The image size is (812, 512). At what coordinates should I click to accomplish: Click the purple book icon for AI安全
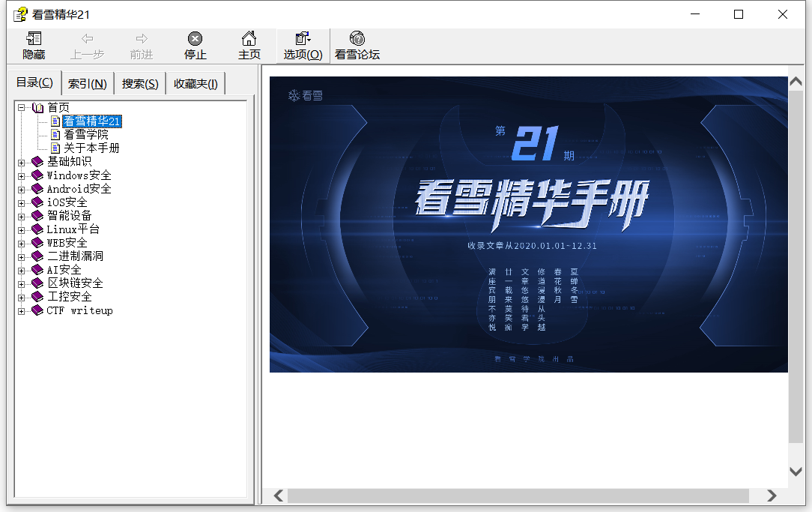pyautogui.click(x=37, y=269)
